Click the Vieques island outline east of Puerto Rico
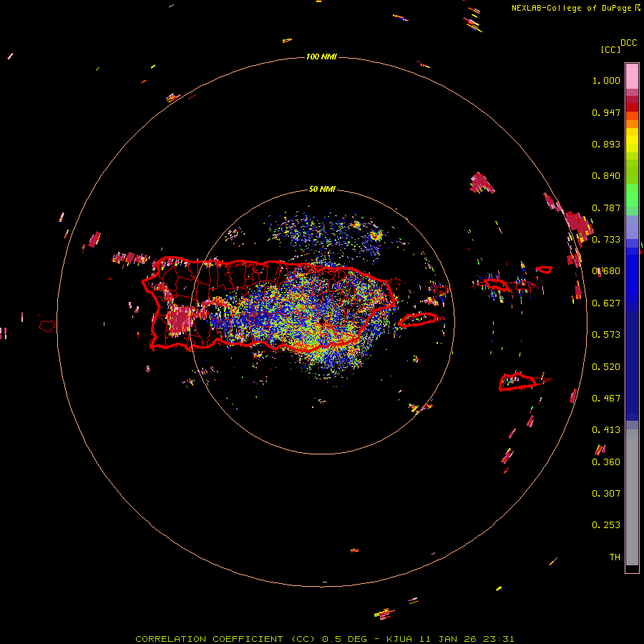644x644 pixels. coord(418,320)
